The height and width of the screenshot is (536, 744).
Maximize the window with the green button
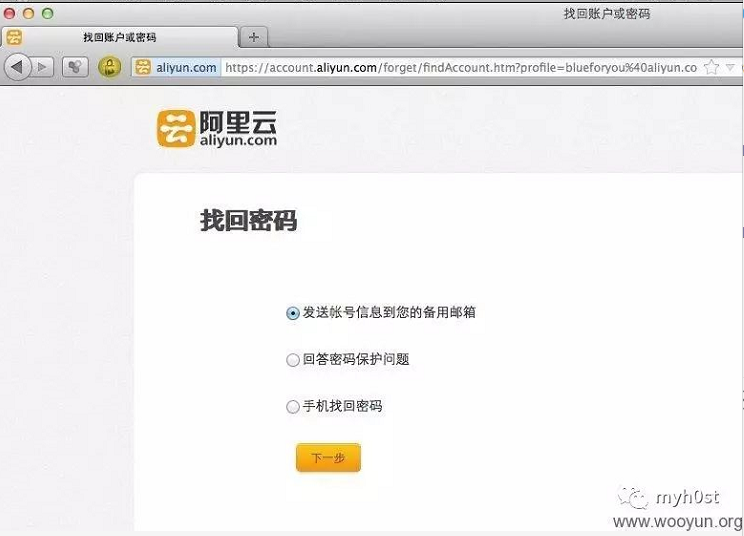click(47, 13)
